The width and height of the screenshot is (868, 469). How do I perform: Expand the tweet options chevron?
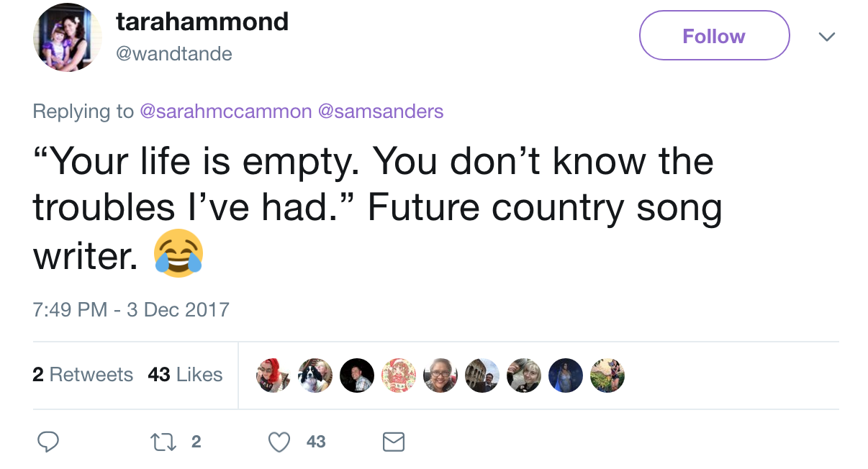(827, 36)
